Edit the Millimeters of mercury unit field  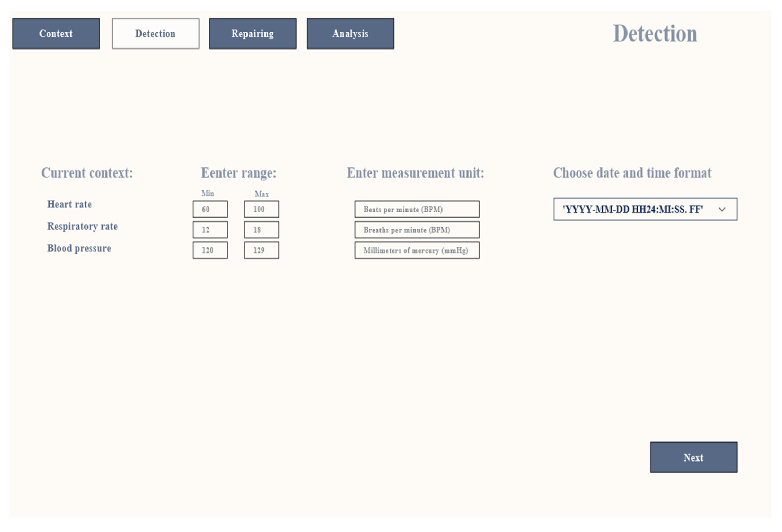(x=417, y=250)
